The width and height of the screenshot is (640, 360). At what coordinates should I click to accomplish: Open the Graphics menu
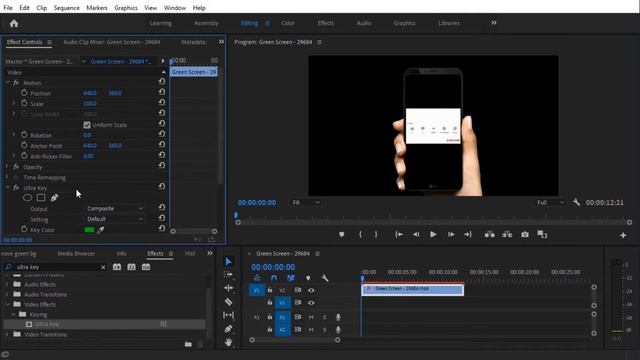[126, 8]
